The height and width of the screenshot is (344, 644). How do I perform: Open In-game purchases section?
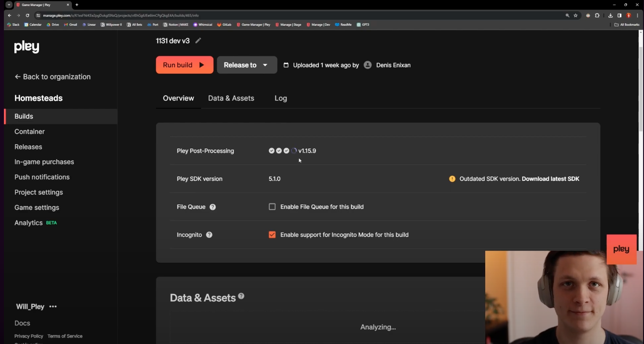[44, 162]
